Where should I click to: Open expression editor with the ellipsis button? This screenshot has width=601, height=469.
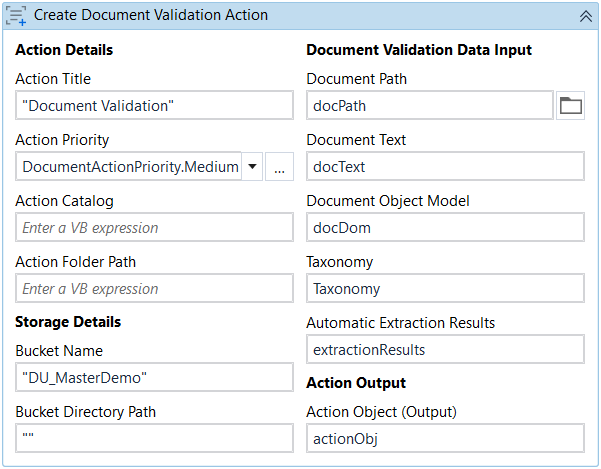[x=278, y=167]
